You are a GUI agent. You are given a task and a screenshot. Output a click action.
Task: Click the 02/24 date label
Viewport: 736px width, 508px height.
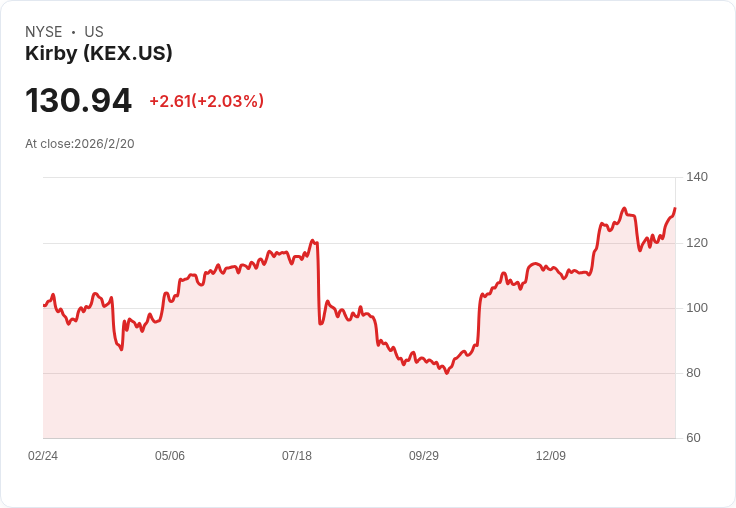click(x=43, y=456)
